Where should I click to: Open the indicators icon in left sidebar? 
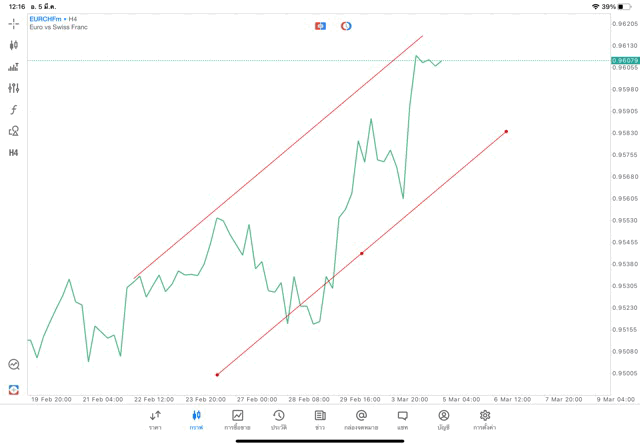14,67
